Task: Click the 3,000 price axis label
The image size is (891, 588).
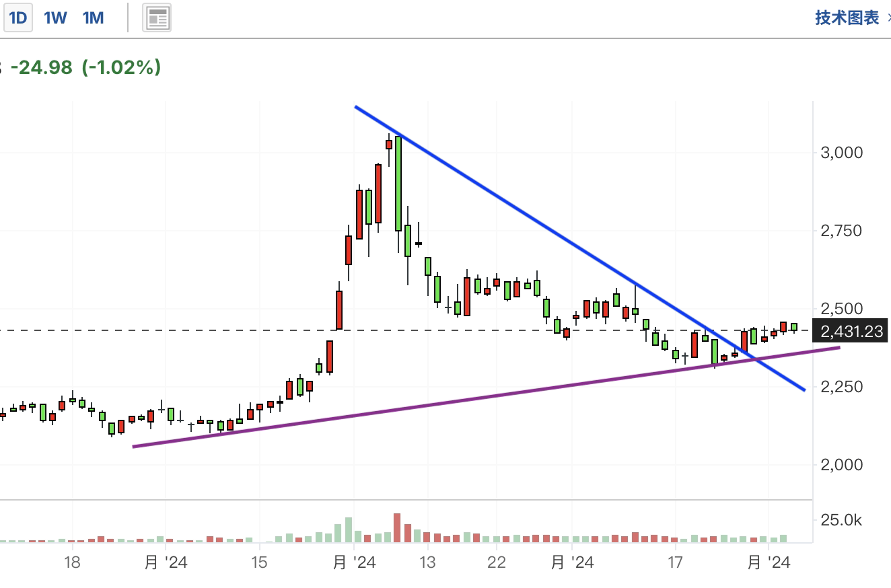Action: [x=841, y=153]
